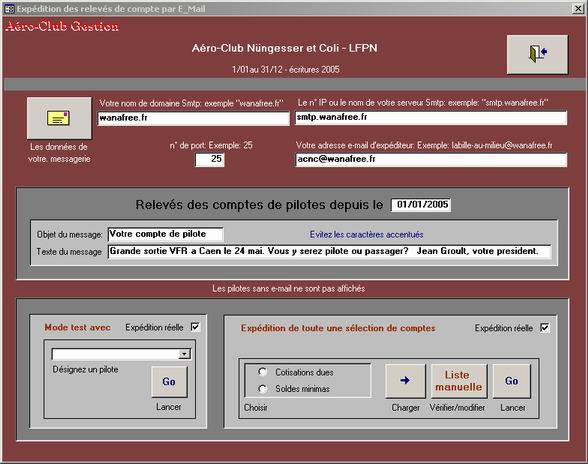Click Go to launch test mode
Viewport: 588px width, 464px height.
(x=169, y=382)
